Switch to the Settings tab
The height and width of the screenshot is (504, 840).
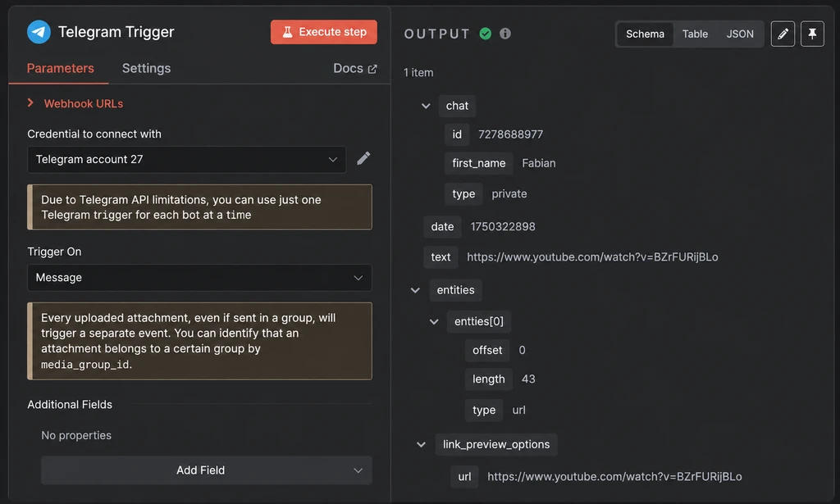(x=146, y=69)
